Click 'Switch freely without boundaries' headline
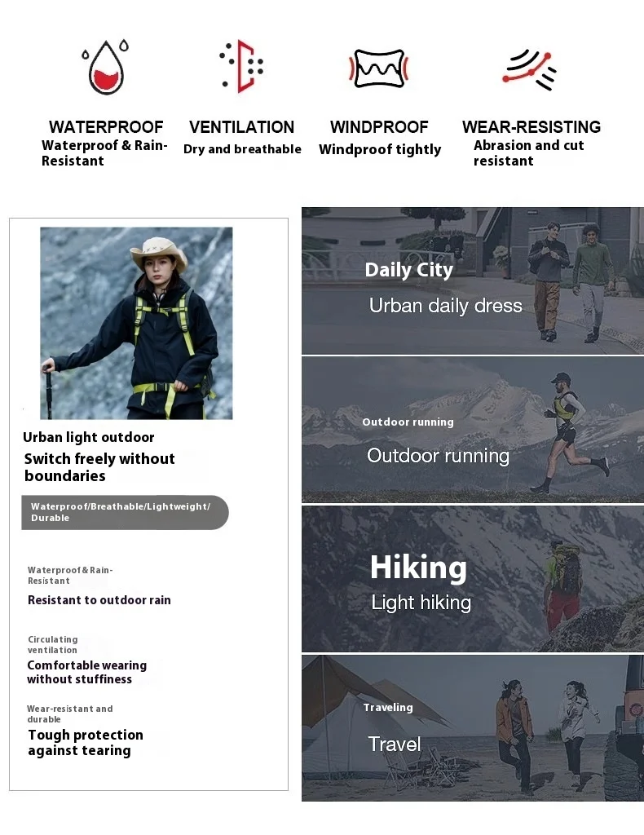Screen dimensions: 644x835 tap(99, 467)
